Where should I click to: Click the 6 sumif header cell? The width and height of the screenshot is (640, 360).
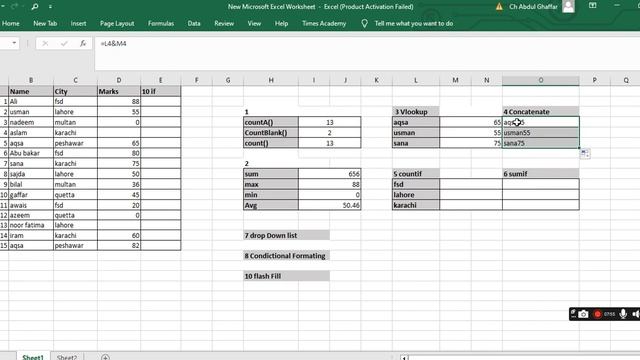coord(540,174)
